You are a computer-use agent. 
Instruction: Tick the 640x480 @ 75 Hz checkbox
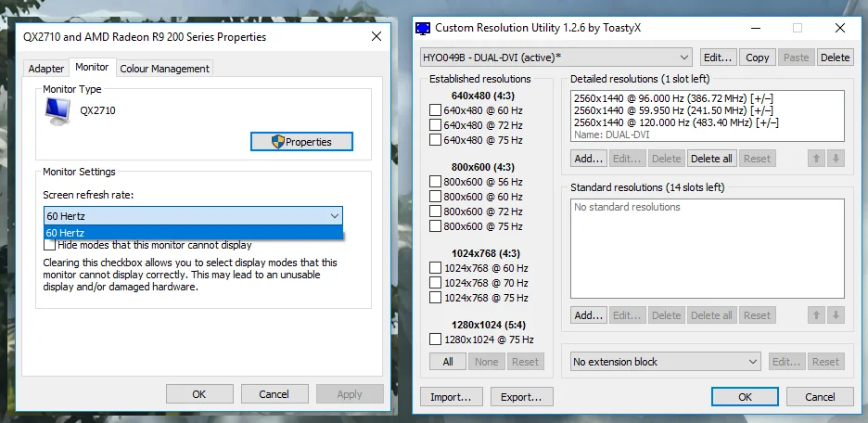click(x=435, y=140)
